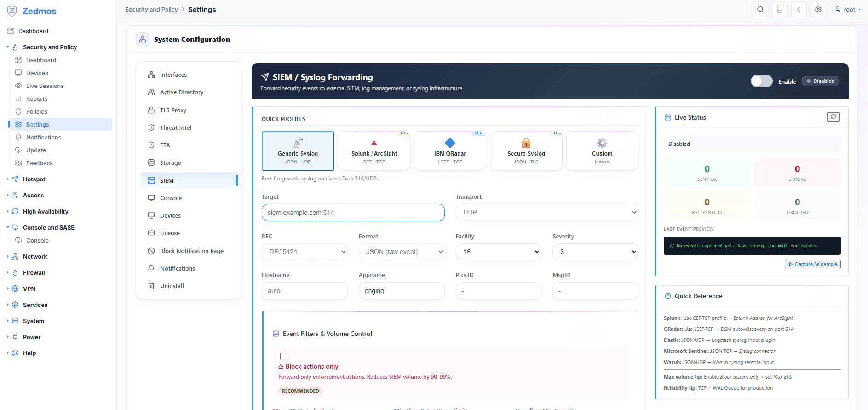Open Feedback in sidebar

point(40,163)
